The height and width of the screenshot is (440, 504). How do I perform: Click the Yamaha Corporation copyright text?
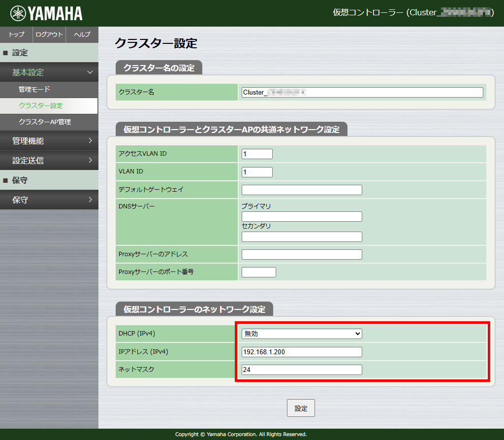241,434
